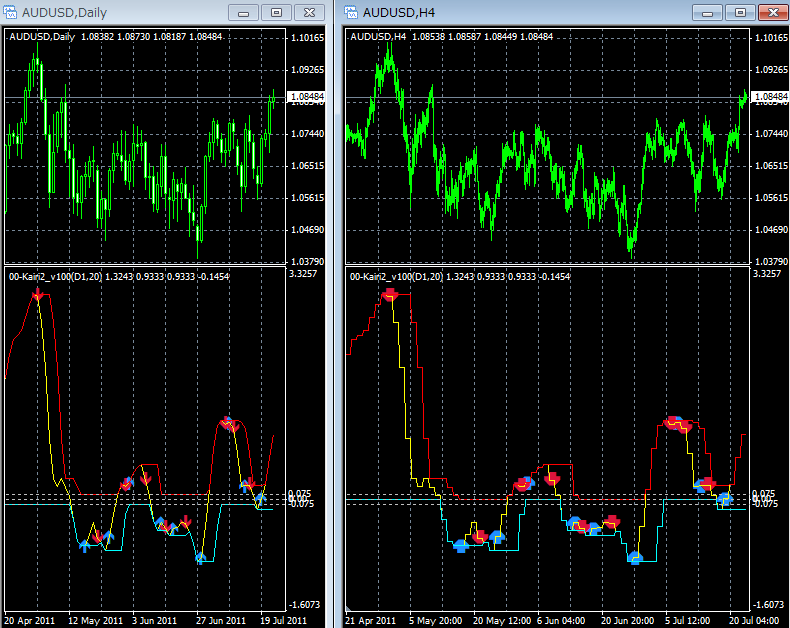The image size is (790, 628).
Task: Click price level 1.03790 on H4 price axis
Action: 771,262
